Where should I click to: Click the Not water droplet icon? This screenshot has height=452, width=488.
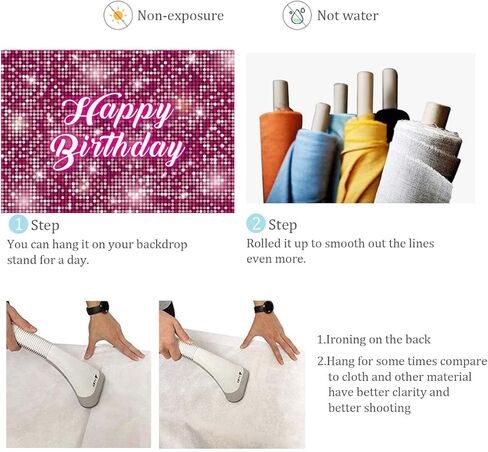[x=297, y=15]
